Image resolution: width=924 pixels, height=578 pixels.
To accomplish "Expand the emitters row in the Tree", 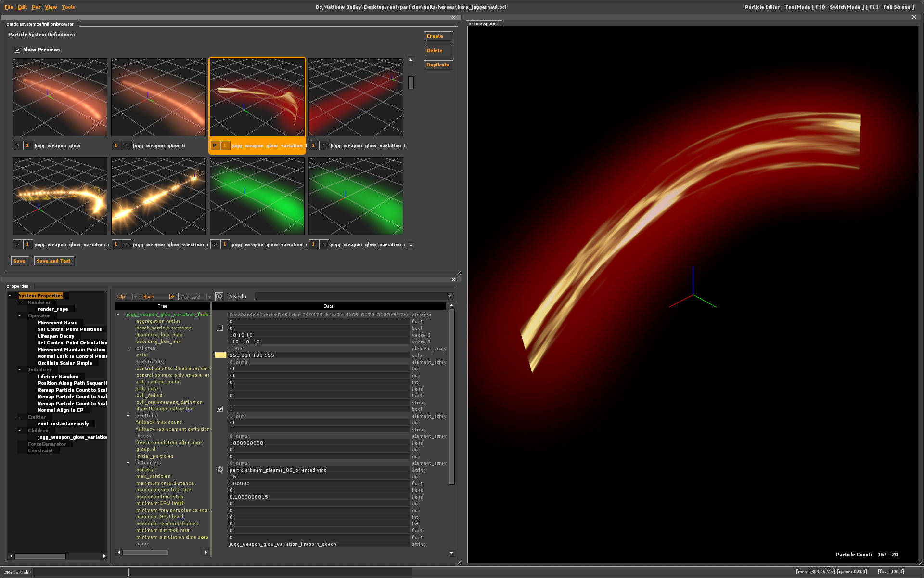I will click(128, 416).
